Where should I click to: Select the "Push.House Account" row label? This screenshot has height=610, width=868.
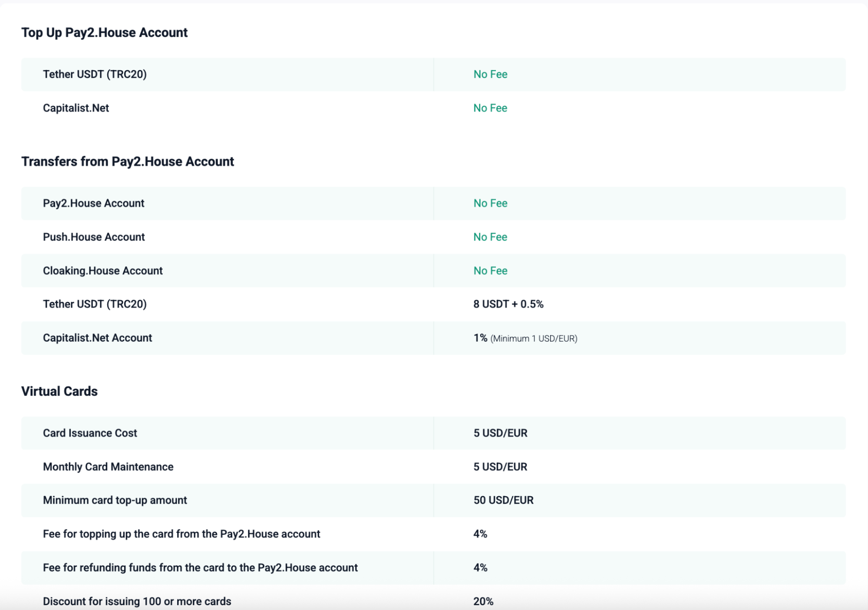(94, 237)
